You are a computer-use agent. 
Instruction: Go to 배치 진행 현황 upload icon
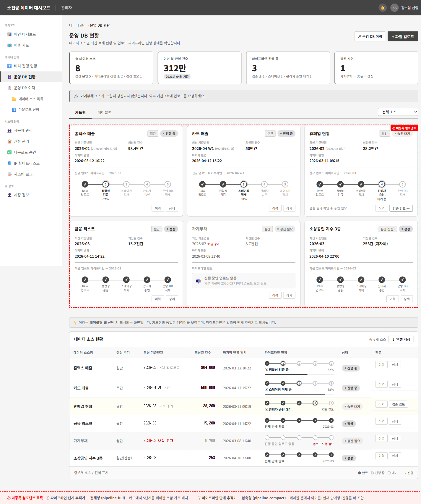[x=9, y=66]
